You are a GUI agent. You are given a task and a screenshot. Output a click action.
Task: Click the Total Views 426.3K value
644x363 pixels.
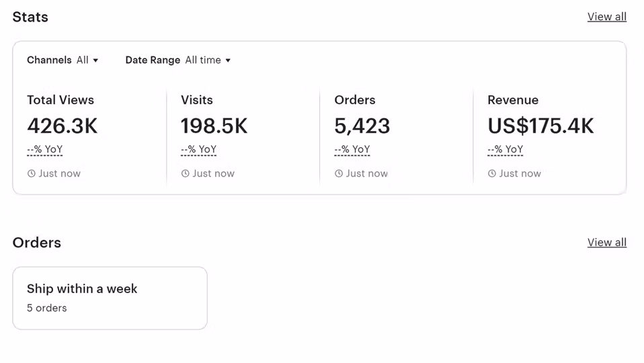click(x=63, y=126)
